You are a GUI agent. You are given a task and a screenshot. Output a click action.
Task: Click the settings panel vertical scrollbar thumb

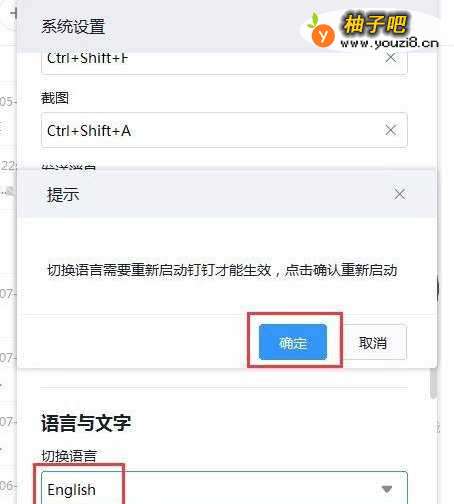[x=433, y=383]
